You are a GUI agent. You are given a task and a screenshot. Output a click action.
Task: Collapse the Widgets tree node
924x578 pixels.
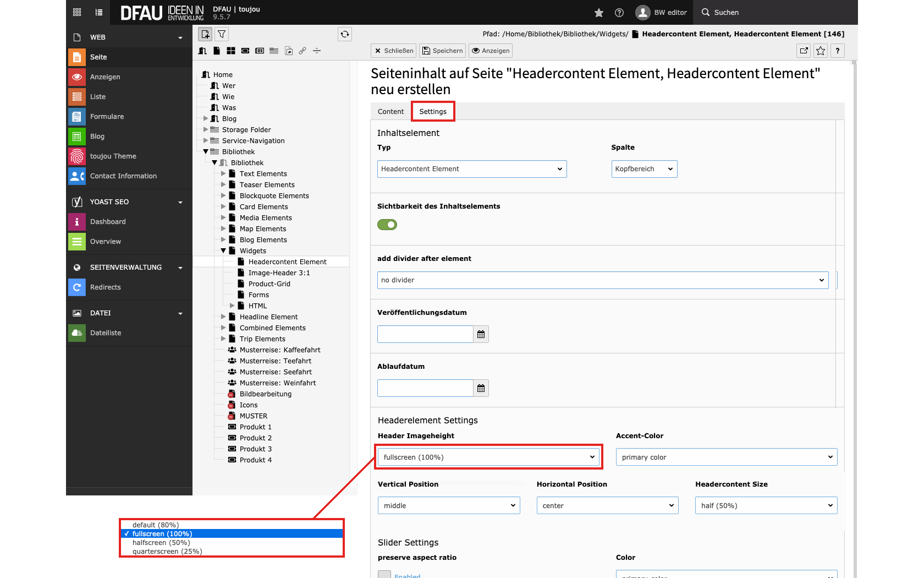click(223, 251)
